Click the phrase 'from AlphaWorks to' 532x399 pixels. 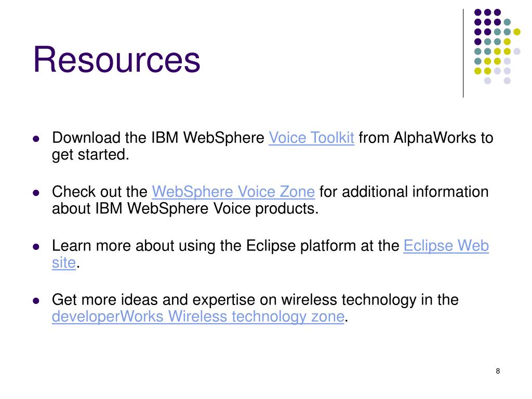(426, 138)
